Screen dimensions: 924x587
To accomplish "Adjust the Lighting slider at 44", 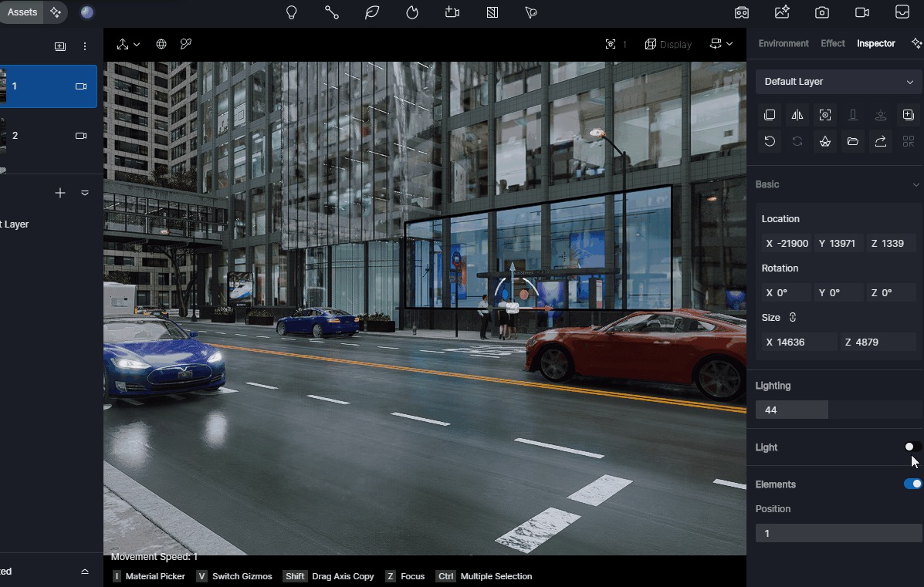I will coord(839,410).
